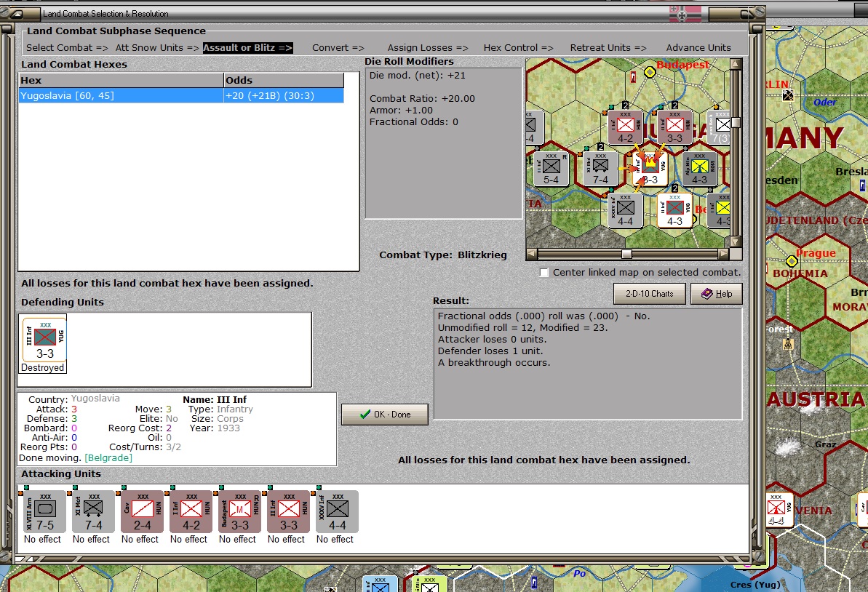Click the [Belgrade] location link

click(x=108, y=457)
